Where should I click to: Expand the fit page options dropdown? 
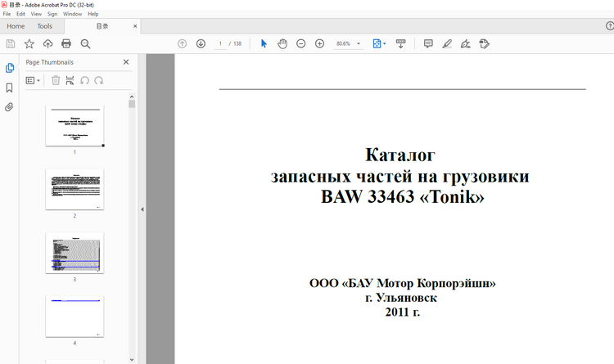(x=385, y=43)
